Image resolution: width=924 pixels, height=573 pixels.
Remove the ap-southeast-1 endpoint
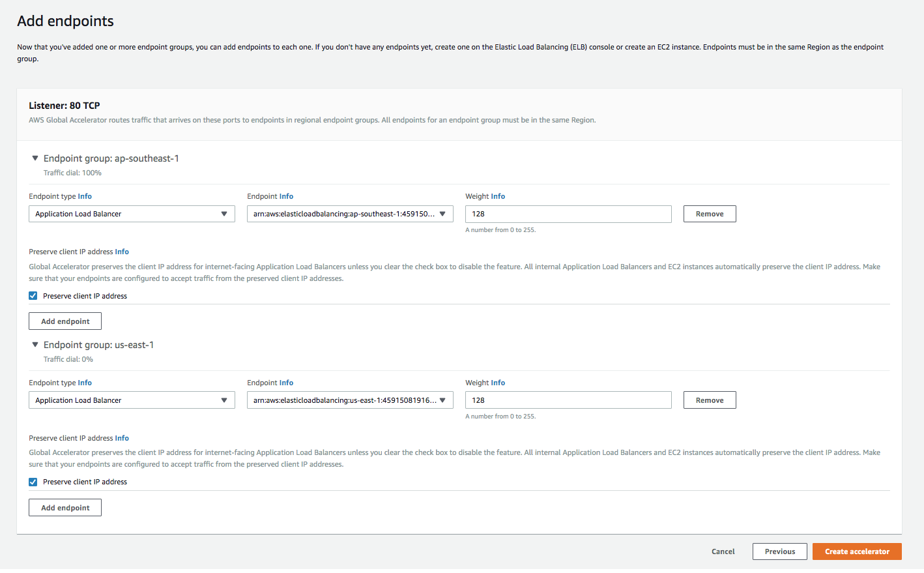[710, 214]
